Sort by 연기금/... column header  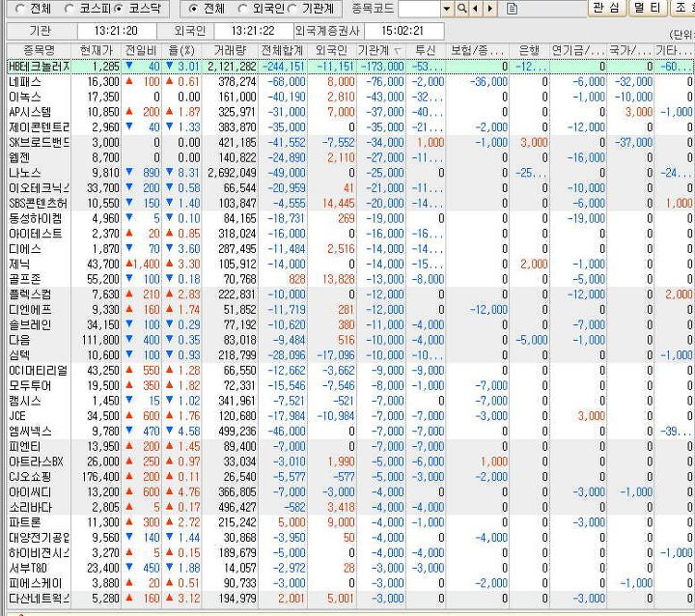coord(578,50)
